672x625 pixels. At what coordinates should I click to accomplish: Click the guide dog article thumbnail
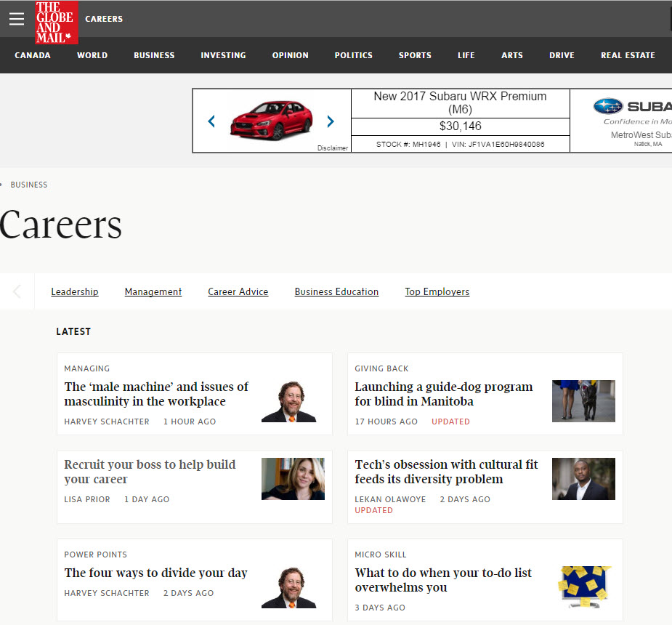pyautogui.click(x=583, y=400)
